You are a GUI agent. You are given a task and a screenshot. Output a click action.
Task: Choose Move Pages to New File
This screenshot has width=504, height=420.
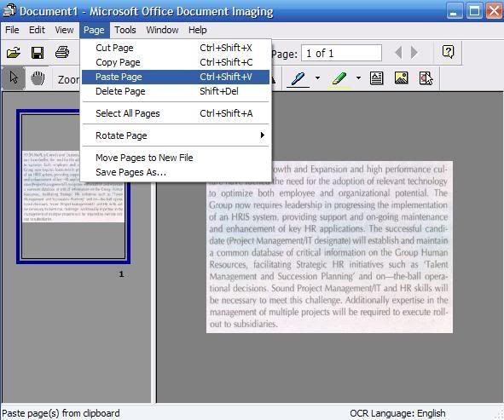coord(176,158)
